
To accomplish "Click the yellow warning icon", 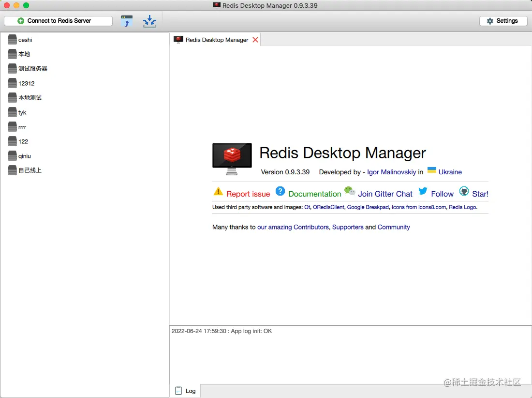I will pyautogui.click(x=218, y=192).
